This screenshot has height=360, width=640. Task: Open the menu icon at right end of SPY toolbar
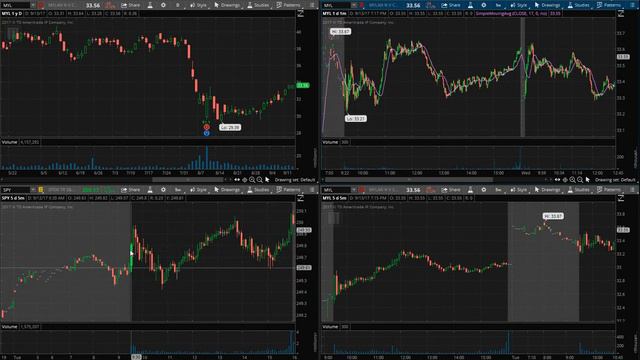312,190
